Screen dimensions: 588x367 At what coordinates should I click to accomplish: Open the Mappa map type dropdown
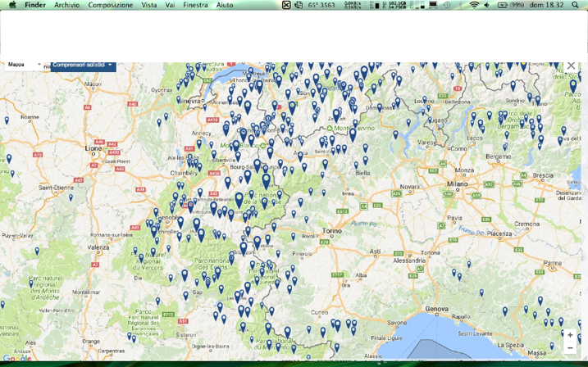coord(24,65)
